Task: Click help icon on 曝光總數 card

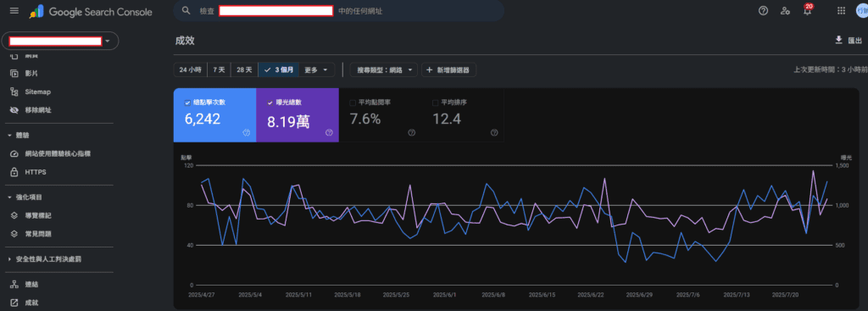Action: click(329, 133)
